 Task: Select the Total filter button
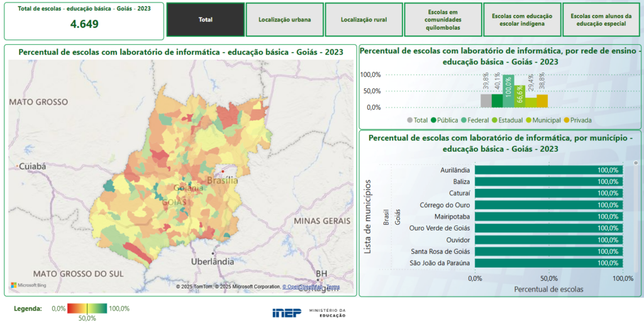(206, 20)
